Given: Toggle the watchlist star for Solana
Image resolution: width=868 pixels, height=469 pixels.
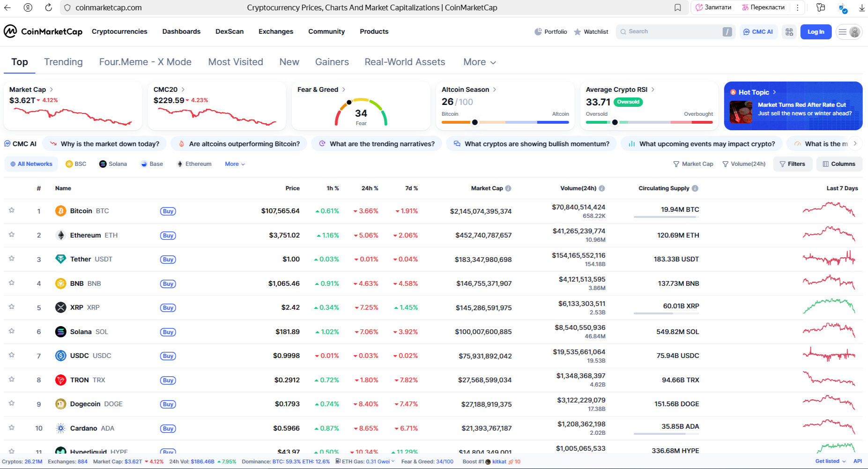Looking at the screenshot, I should coord(12,331).
